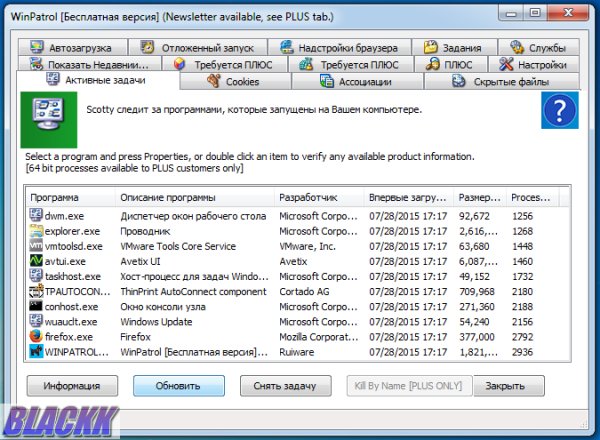This screenshot has height=440, width=600.
Task: Click the Обновить button
Action: pos(179,386)
